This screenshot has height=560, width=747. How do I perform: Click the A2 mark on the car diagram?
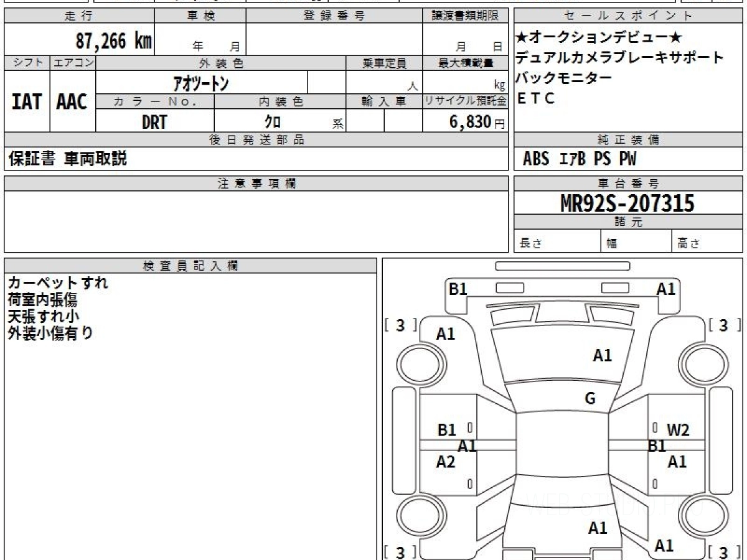click(x=446, y=462)
